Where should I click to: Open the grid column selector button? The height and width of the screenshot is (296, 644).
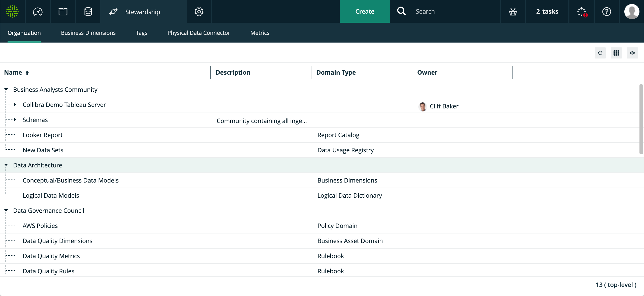616,53
